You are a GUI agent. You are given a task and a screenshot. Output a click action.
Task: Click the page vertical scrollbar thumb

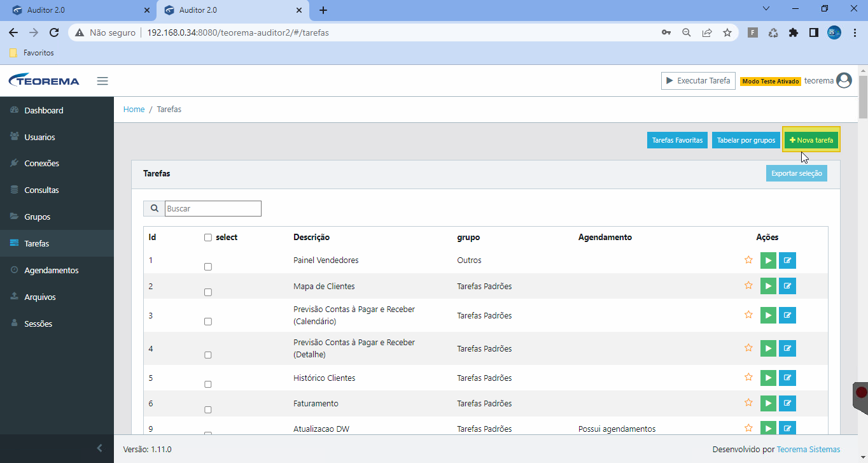click(863, 96)
